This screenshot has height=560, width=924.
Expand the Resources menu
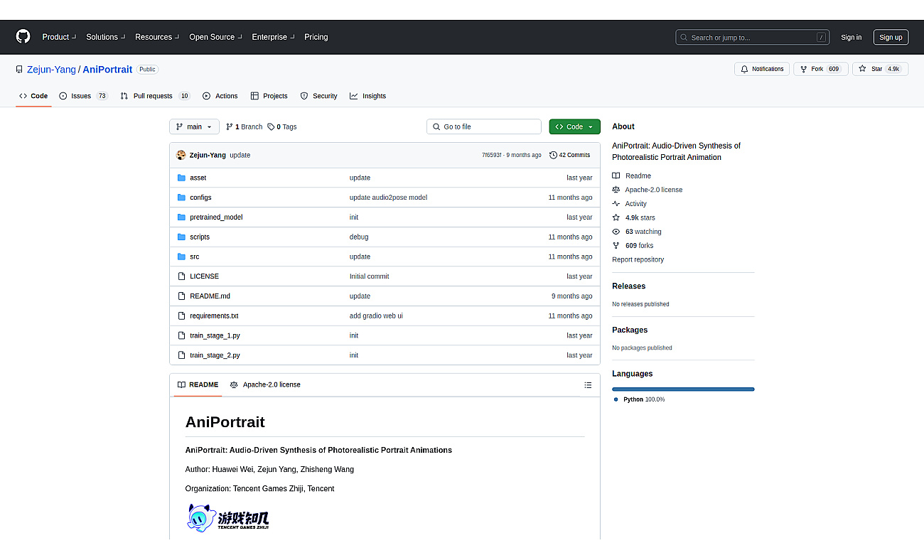tap(157, 37)
